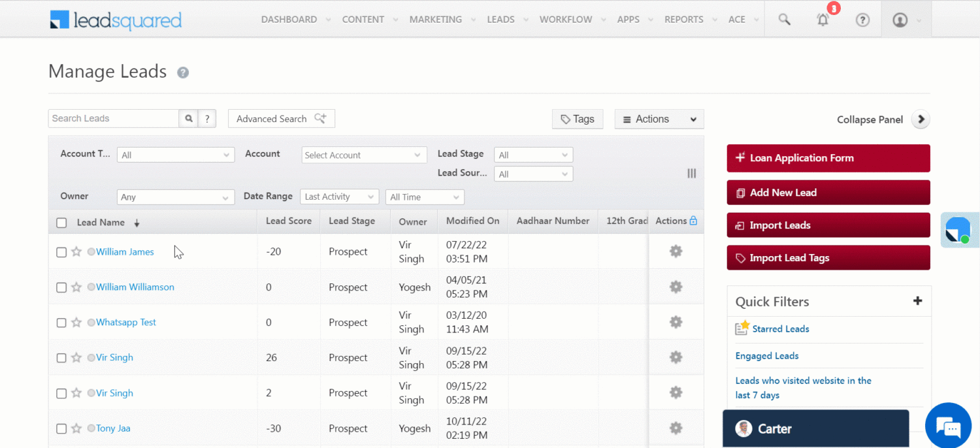The width and height of the screenshot is (980, 448).
Task: Open the notification bell
Action: pos(823,20)
